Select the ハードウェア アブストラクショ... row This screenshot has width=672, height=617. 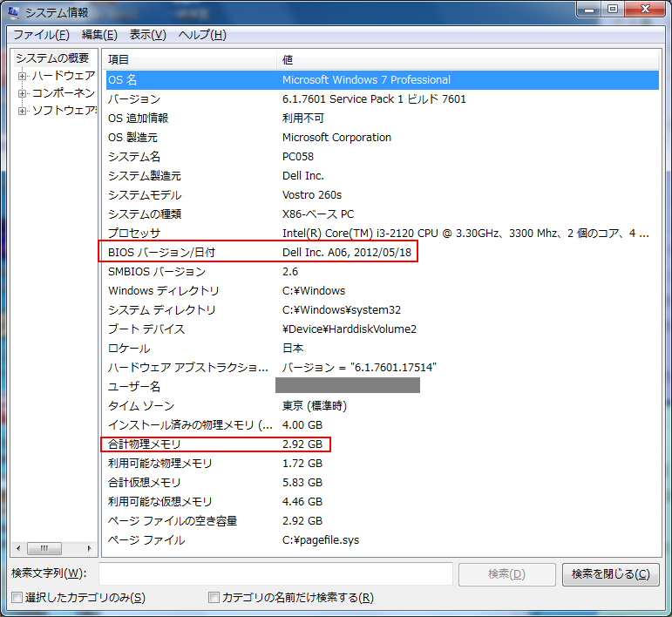click(383, 368)
